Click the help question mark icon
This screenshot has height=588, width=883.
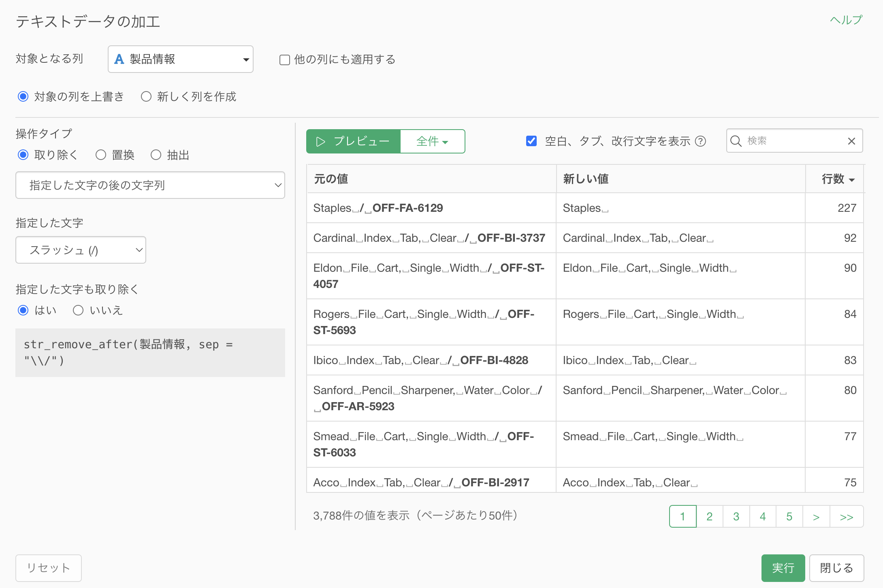700,141
